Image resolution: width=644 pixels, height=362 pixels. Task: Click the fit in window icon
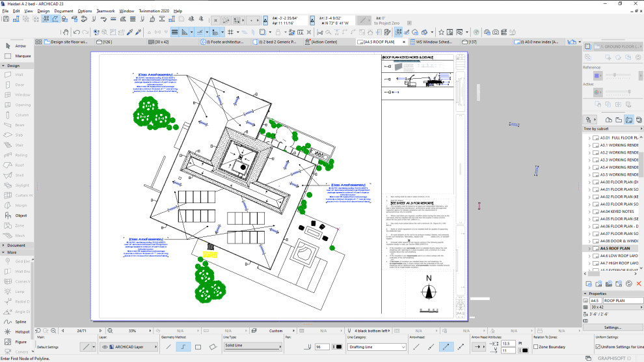click(110, 330)
